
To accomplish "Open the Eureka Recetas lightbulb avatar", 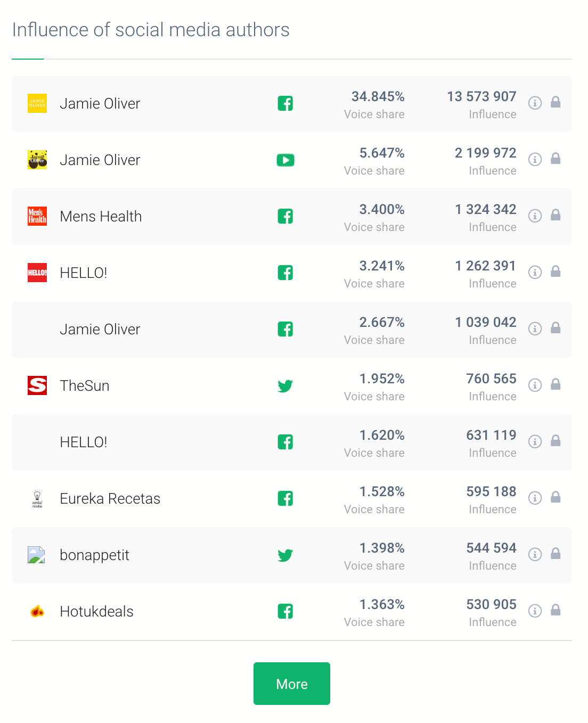I will (37, 498).
